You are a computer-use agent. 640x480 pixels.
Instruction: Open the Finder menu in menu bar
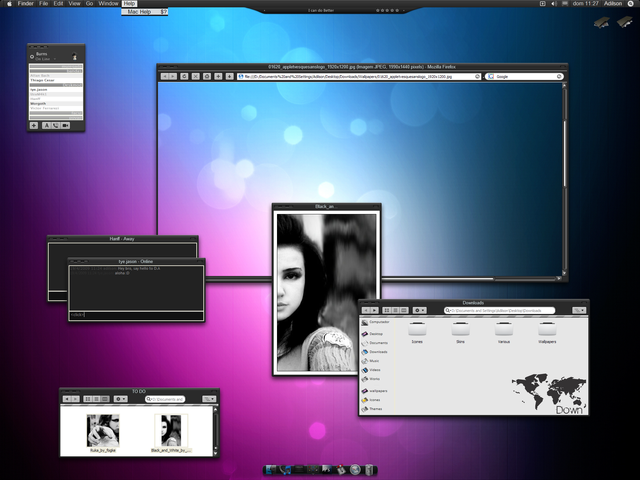point(26,4)
